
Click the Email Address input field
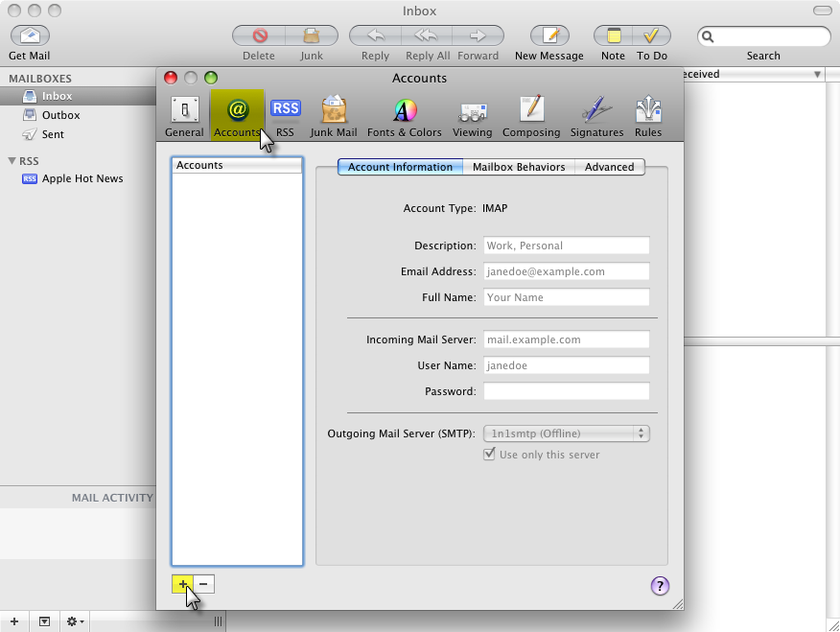567,271
